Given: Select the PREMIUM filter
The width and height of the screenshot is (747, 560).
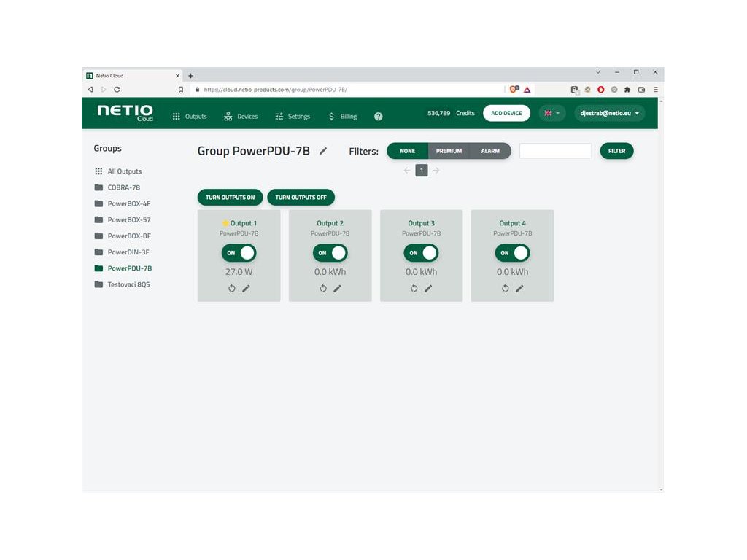Looking at the screenshot, I should 449,151.
